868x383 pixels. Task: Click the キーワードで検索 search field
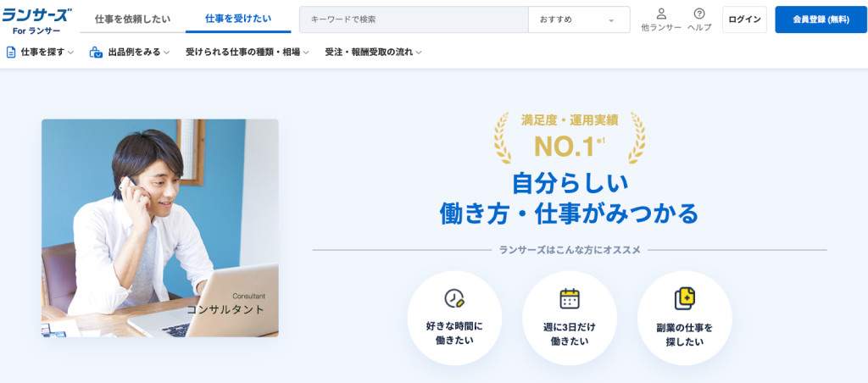(414, 19)
